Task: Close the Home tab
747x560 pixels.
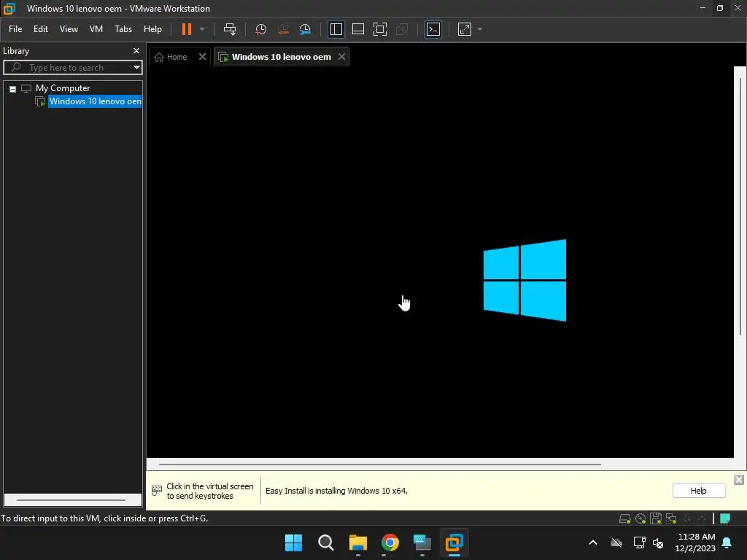Action: coord(202,57)
